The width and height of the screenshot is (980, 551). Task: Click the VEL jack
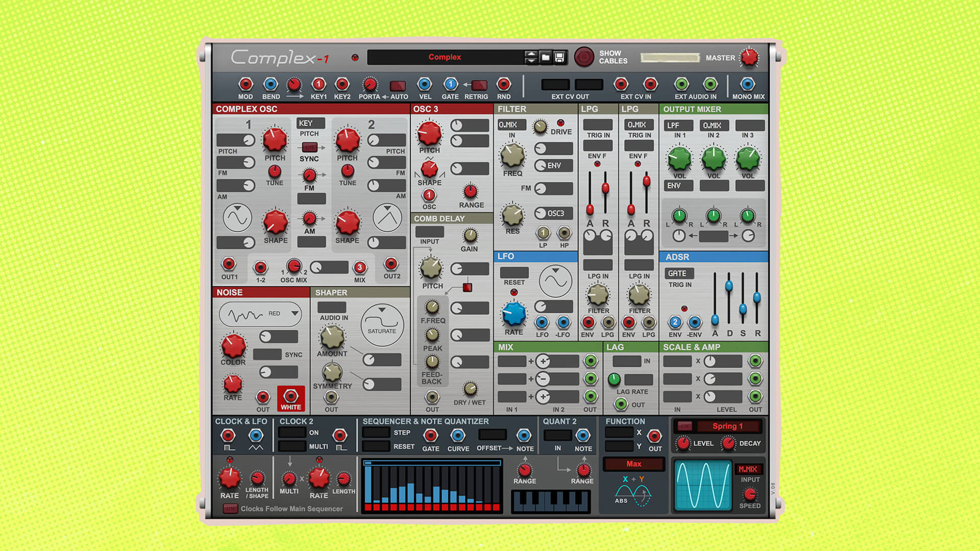point(425,84)
